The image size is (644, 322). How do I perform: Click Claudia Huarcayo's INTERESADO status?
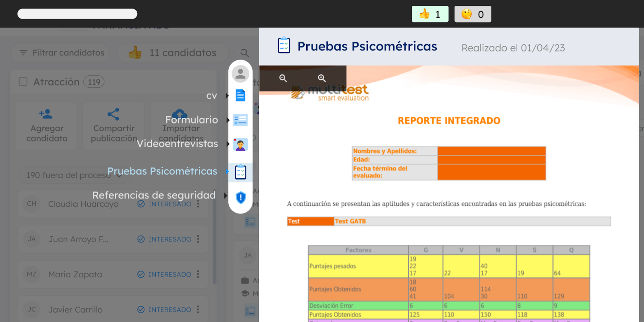pyautogui.click(x=165, y=204)
